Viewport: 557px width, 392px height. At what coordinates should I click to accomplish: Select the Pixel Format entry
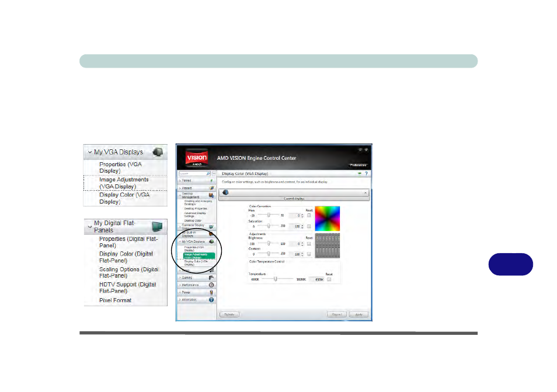(116, 300)
